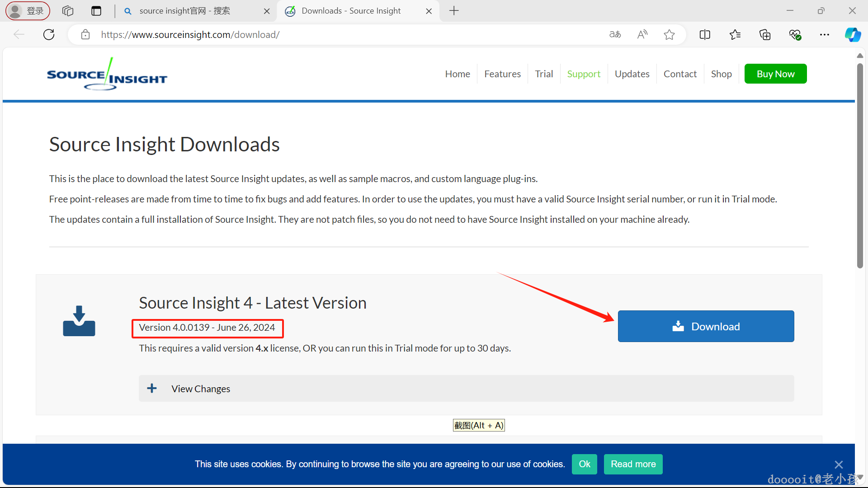Image resolution: width=868 pixels, height=488 pixels.
Task: Dismiss the cookie banner with X
Action: tap(839, 465)
